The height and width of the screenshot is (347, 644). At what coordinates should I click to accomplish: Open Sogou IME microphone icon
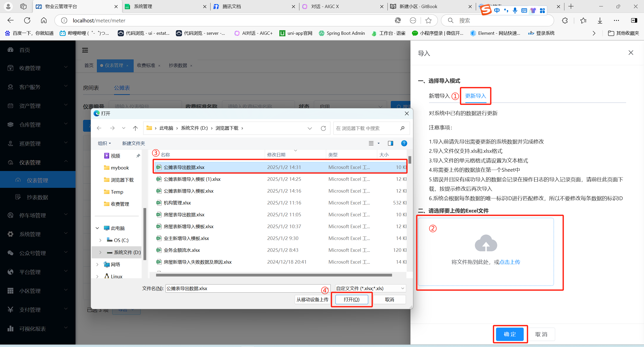coord(515,10)
